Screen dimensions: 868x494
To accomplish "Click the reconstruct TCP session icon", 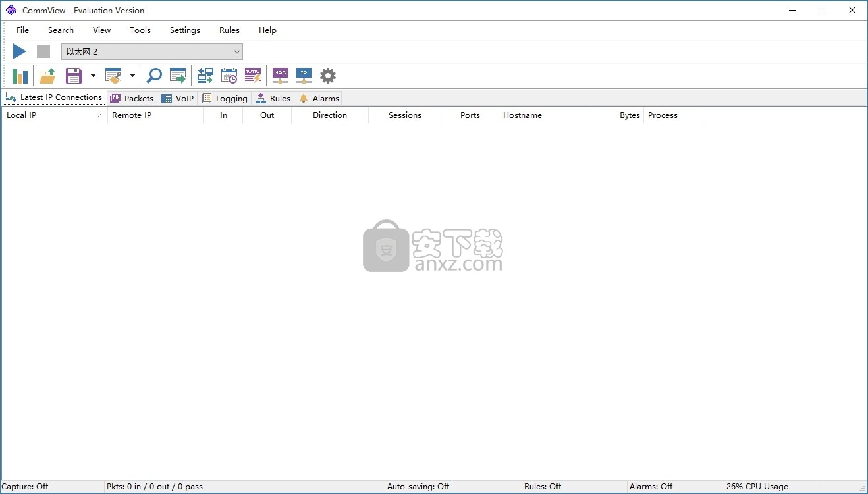I will [205, 76].
